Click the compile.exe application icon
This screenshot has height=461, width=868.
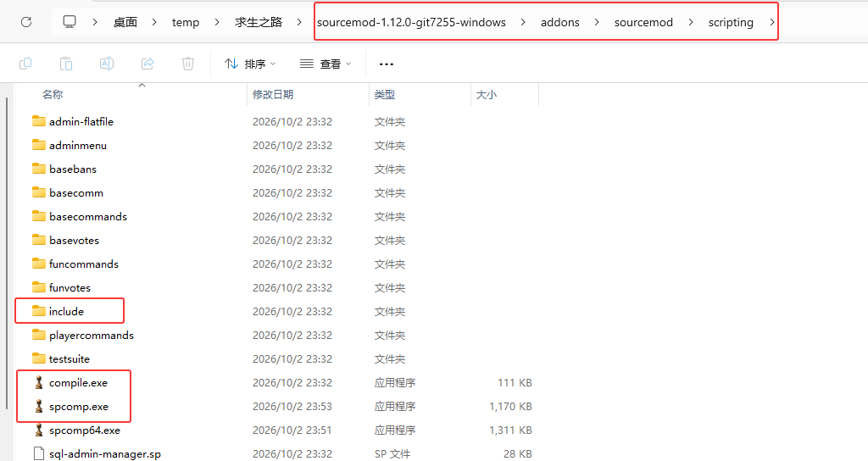39,382
